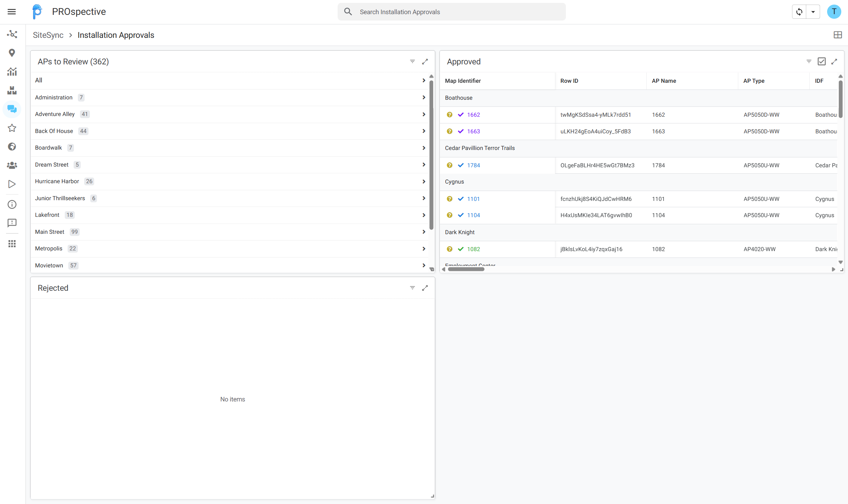Toggle the checkmark on row 1784

pyautogui.click(x=461, y=165)
